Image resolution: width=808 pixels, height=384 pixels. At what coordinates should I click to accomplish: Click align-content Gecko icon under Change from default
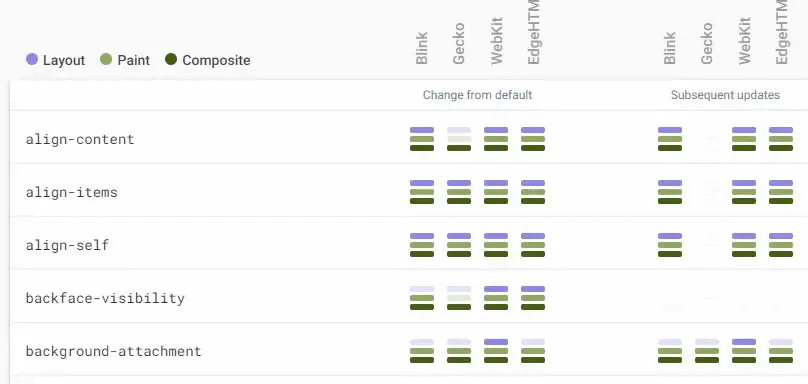coord(459,139)
